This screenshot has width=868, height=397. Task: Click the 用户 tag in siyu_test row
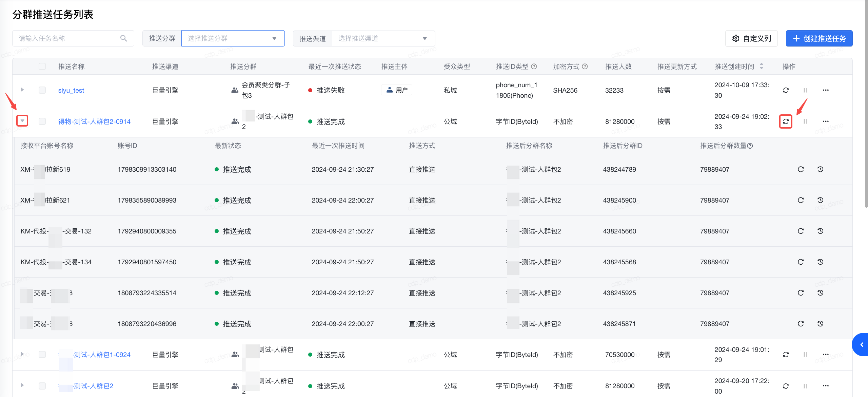click(x=397, y=90)
